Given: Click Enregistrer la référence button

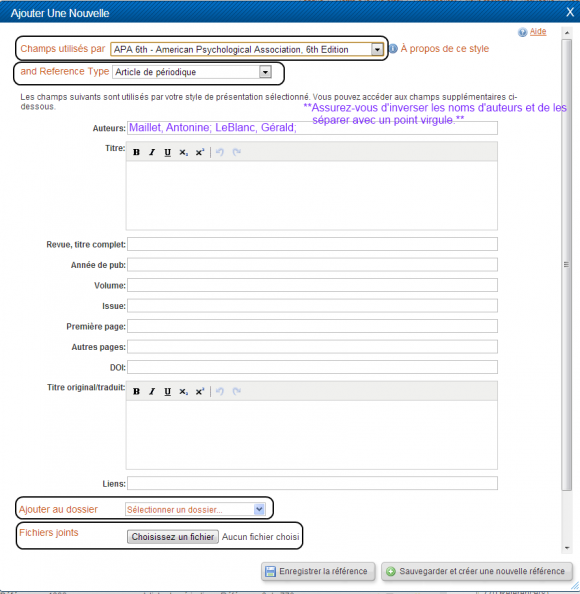Looking at the screenshot, I should (x=318, y=571).
